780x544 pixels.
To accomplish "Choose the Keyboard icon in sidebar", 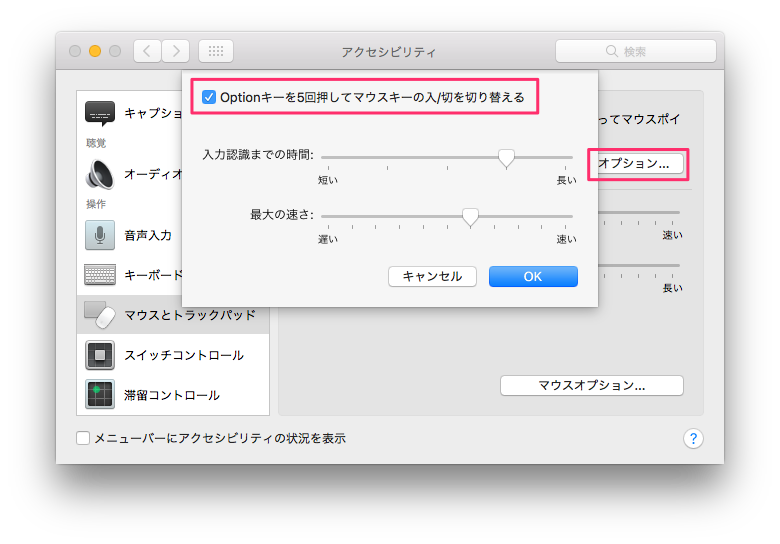I will [99, 274].
